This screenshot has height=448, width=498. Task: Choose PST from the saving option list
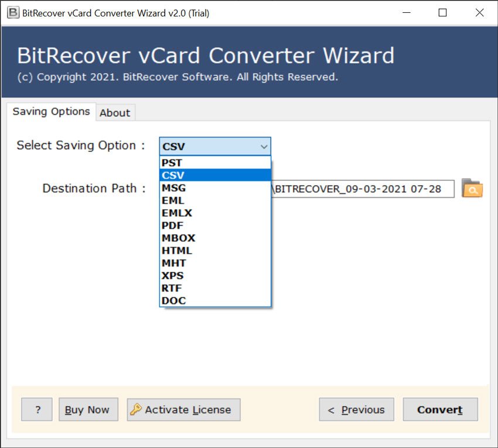[215, 163]
